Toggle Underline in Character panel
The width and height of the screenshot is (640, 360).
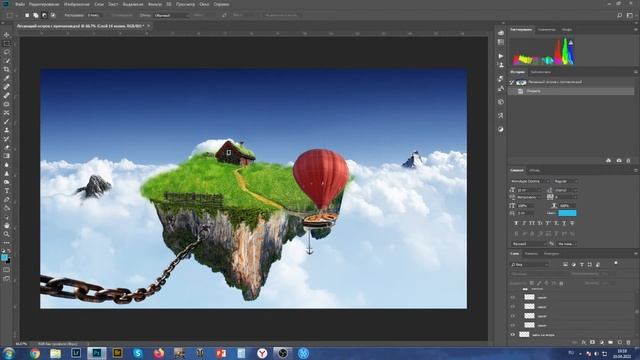(x=564, y=223)
